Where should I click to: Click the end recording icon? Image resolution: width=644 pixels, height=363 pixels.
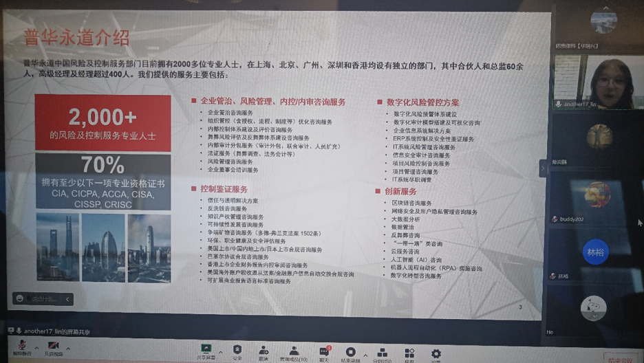[350, 352]
